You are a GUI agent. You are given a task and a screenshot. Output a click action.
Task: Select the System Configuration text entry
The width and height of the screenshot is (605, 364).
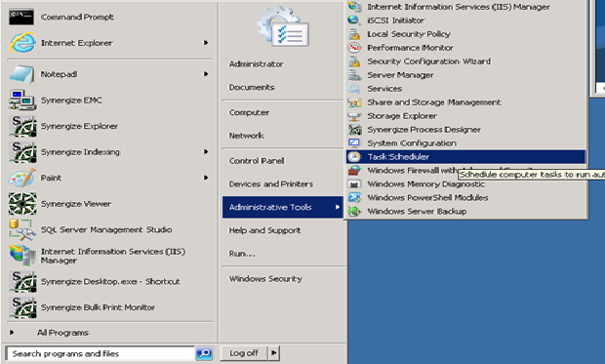click(412, 142)
